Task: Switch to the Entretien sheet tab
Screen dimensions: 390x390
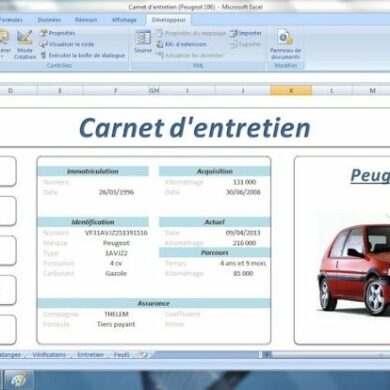Action: [90, 355]
